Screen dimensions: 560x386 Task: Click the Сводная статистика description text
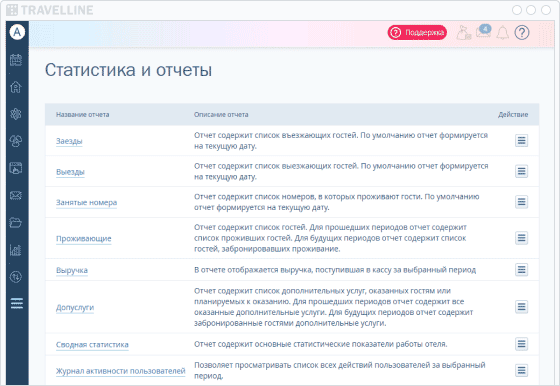coord(321,344)
